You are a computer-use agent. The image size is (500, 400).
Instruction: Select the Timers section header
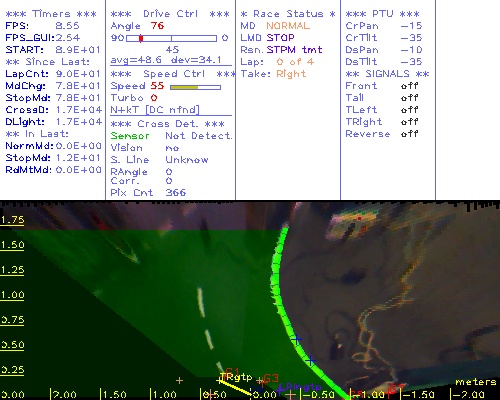(x=51, y=14)
